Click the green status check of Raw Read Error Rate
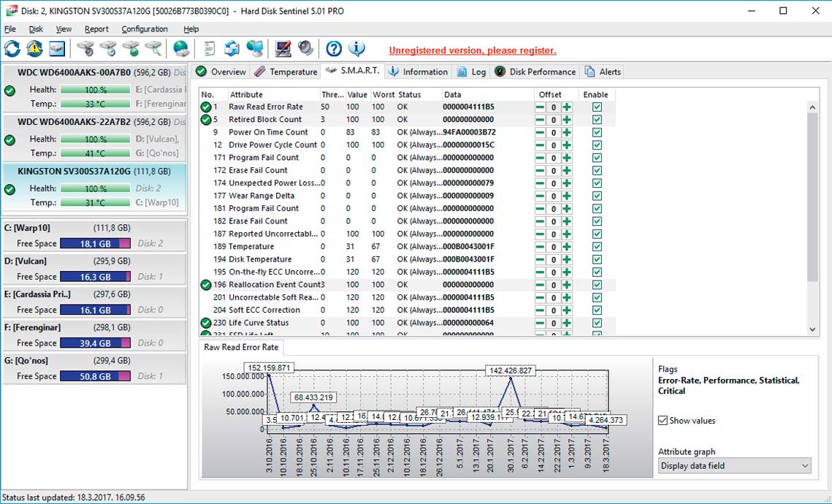832x504 pixels. (206, 107)
